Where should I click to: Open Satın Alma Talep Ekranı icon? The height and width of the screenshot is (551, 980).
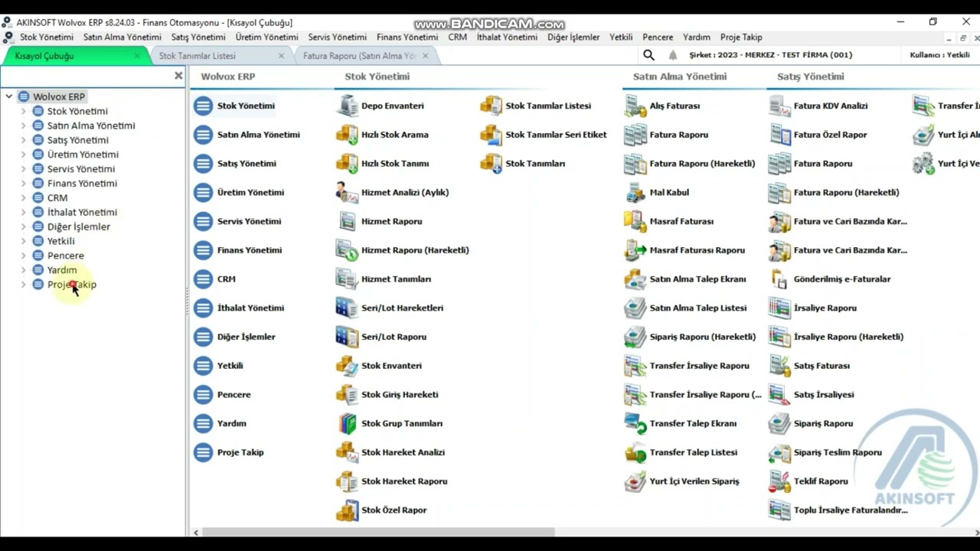(x=635, y=279)
